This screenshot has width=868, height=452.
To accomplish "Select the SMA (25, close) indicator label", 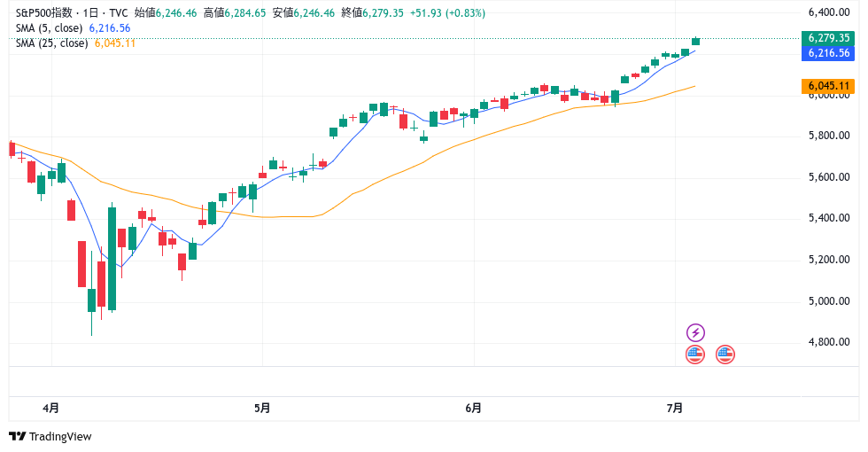I will coord(52,43).
